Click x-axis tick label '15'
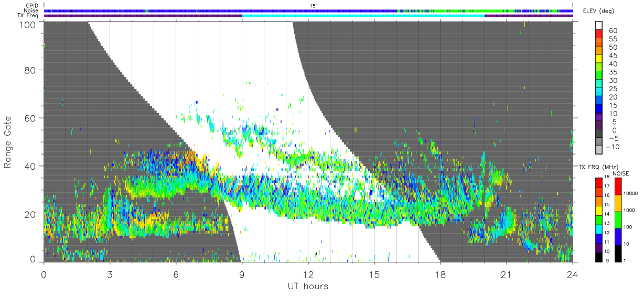644x297 pixels. 374,274
